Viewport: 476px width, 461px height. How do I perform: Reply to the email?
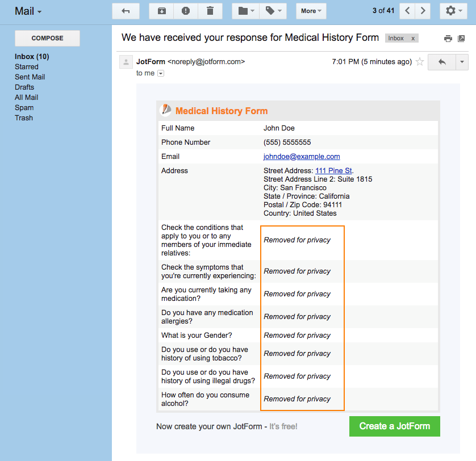[442, 62]
